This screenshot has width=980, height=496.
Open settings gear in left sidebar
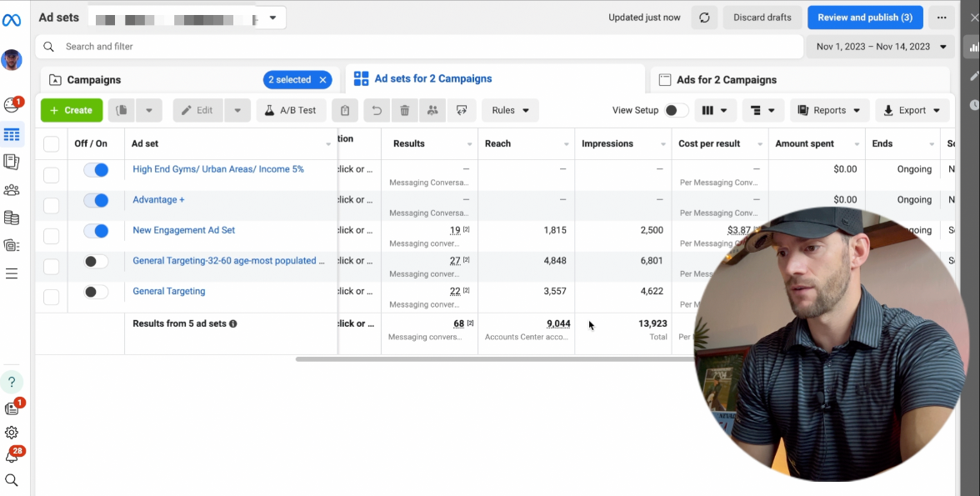point(12,433)
